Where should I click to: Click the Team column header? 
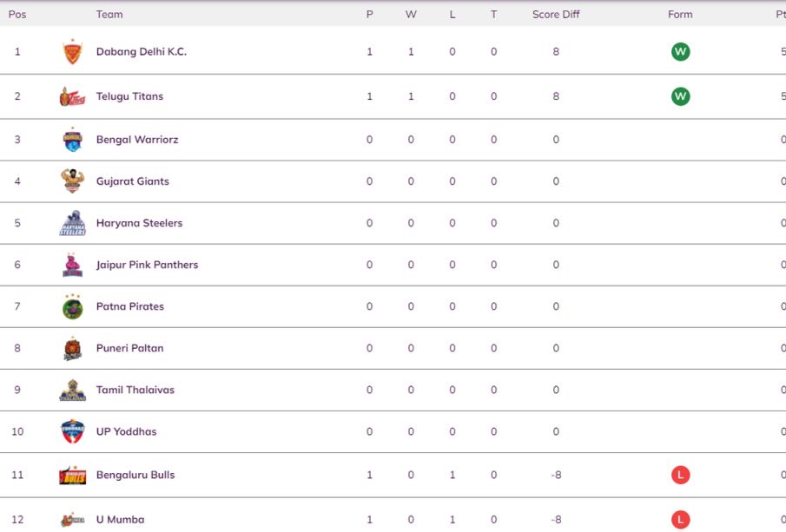tap(109, 15)
